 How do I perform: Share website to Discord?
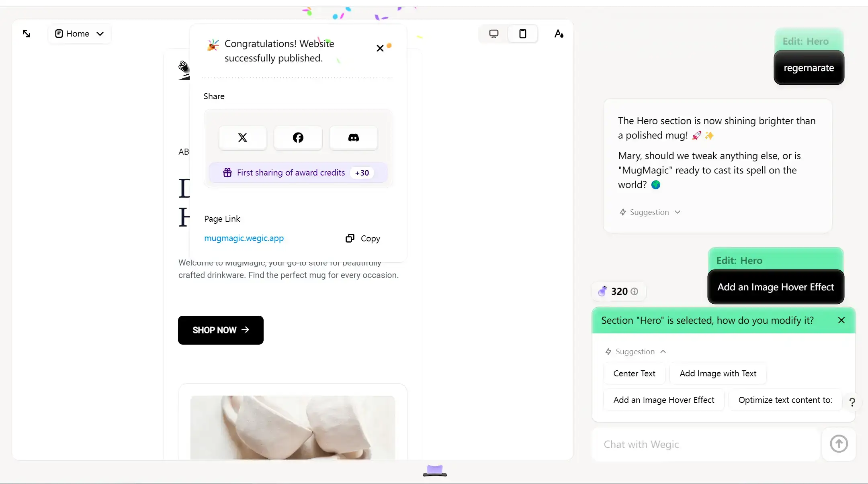pyautogui.click(x=354, y=137)
